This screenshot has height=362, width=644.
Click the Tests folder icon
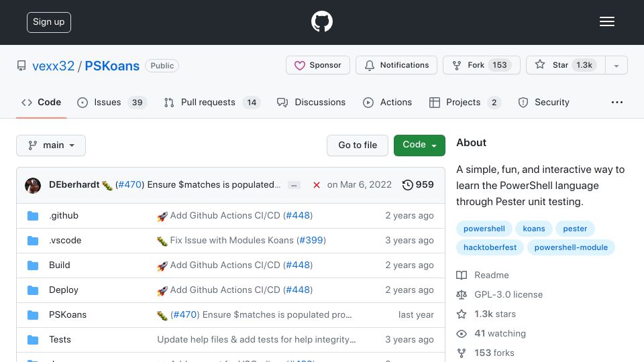(x=33, y=340)
